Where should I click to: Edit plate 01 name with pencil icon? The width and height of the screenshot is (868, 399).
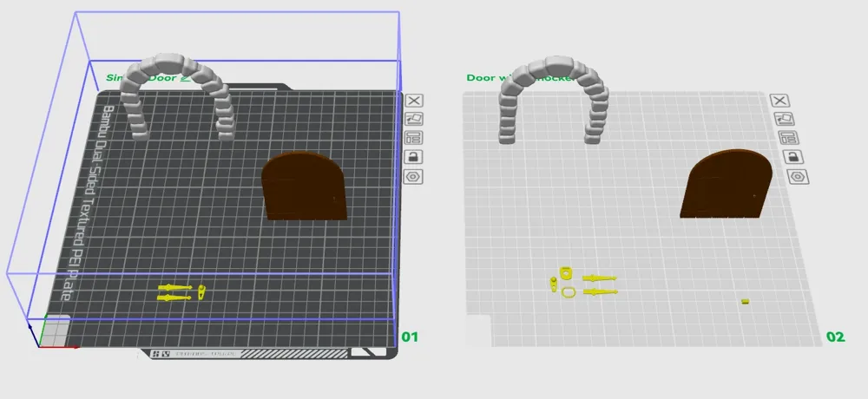click(x=183, y=78)
